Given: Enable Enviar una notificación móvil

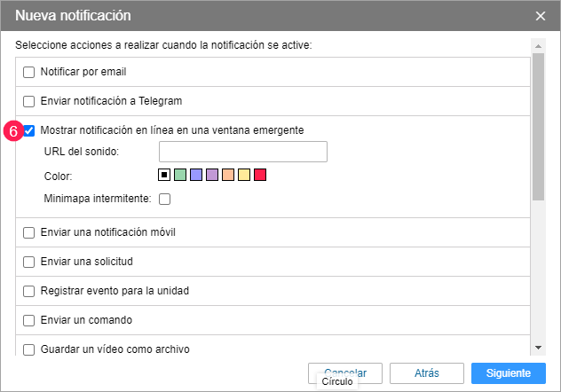Looking at the screenshot, I should coord(29,232).
